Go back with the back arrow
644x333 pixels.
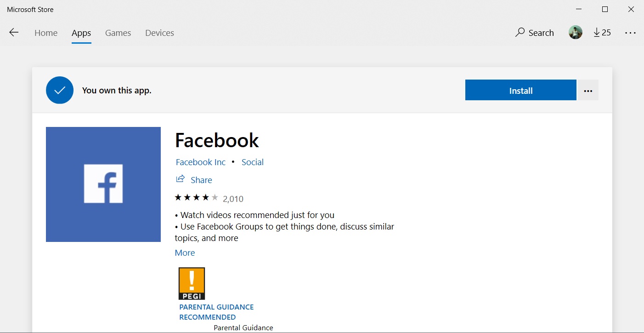(x=14, y=32)
